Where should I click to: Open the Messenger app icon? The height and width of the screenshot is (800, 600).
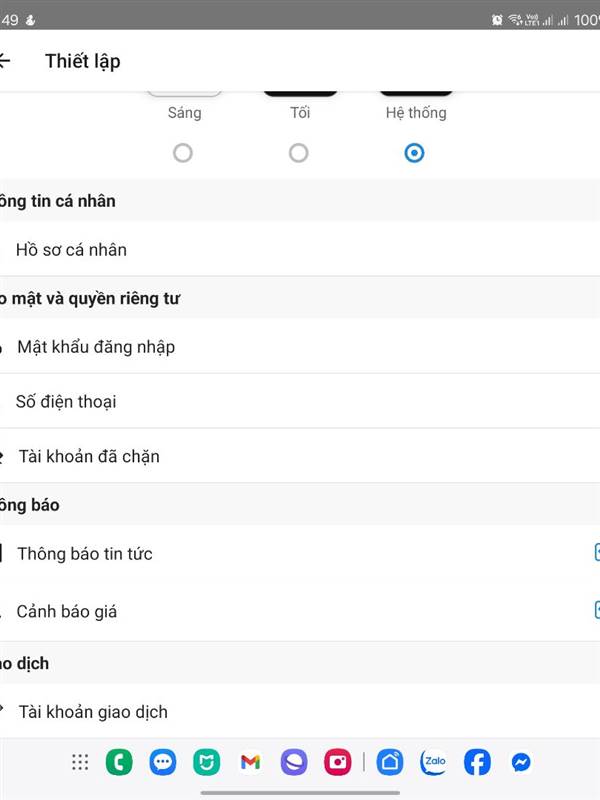[x=521, y=762]
